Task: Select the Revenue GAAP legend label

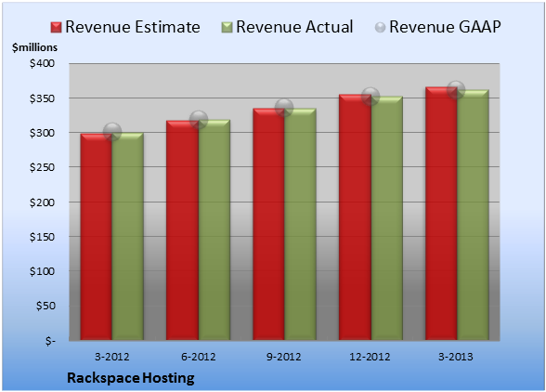Action: (x=445, y=27)
